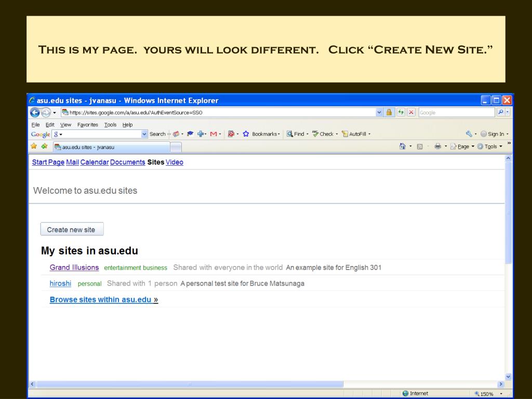Click the browser Back arrow button
This screenshot has width=532, height=399.
point(35,112)
